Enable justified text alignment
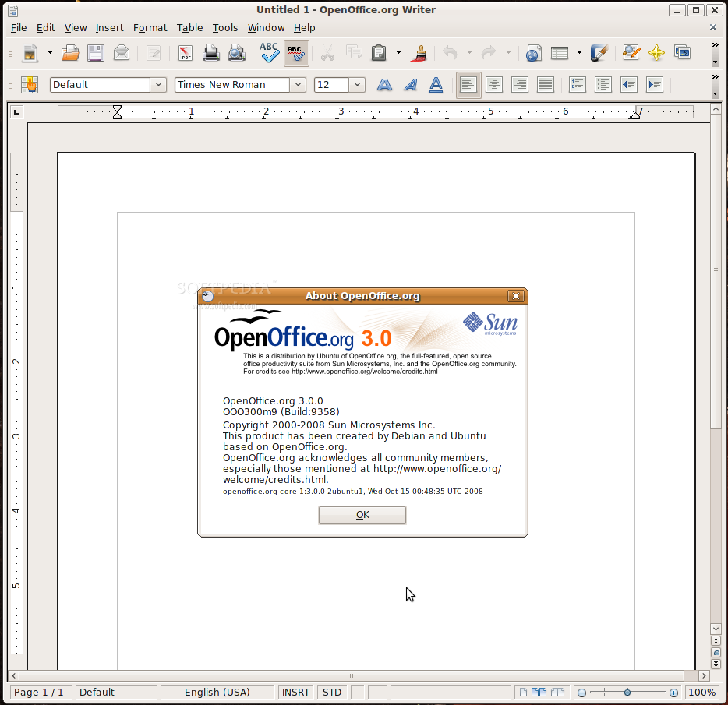This screenshot has width=728, height=705. 545,85
